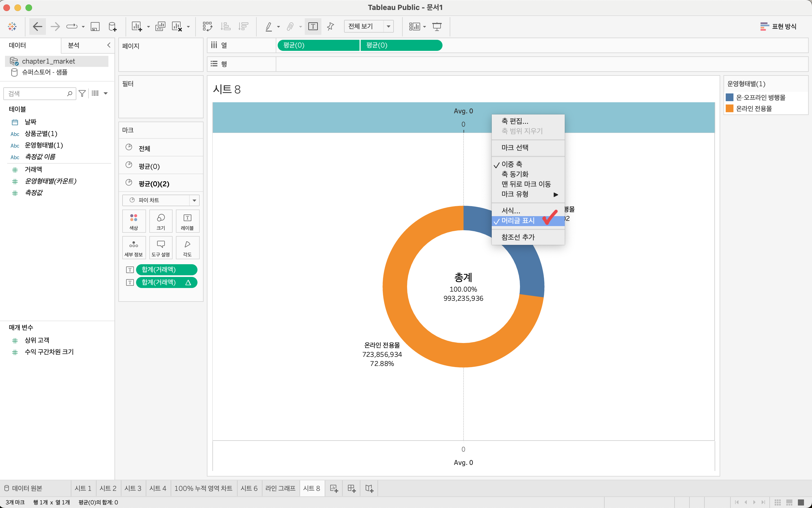Open the Color mark card button
This screenshot has width=812, height=508.
(134, 221)
